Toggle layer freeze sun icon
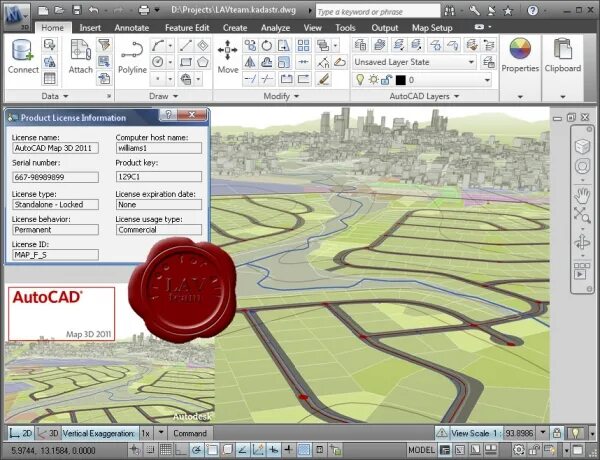 [x=373, y=80]
